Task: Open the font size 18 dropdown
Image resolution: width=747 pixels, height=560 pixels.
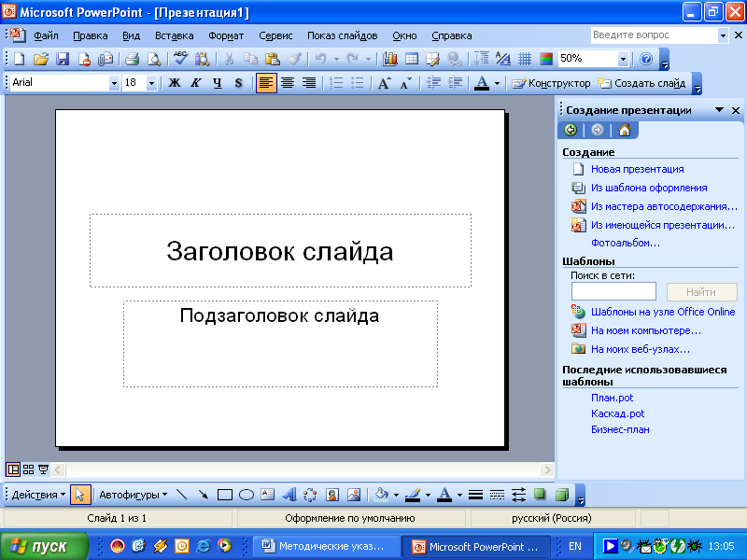Action: (x=151, y=83)
